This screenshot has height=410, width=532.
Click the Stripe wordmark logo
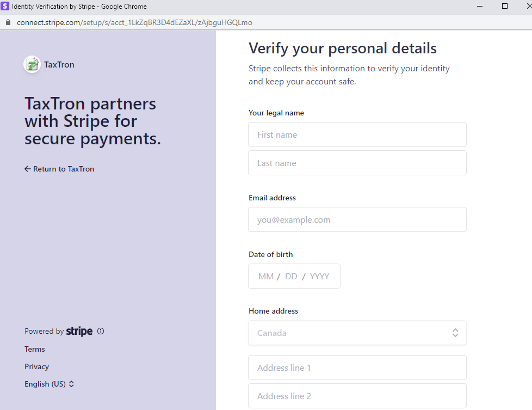(79, 331)
